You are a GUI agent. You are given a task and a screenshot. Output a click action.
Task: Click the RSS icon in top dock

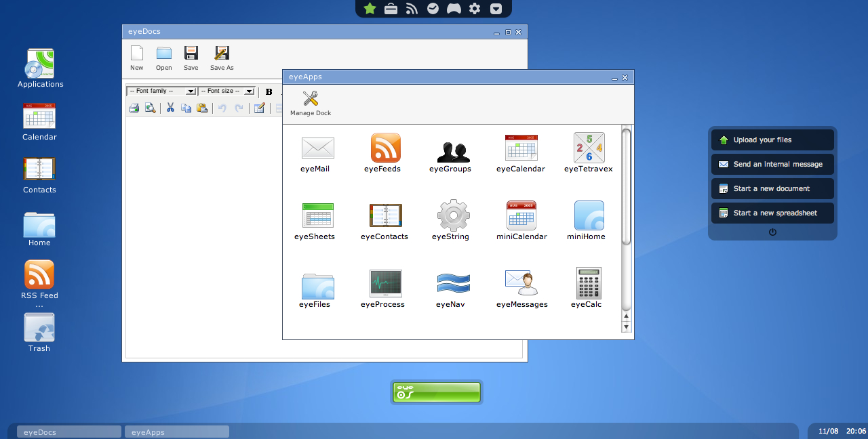click(x=412, y=8)
